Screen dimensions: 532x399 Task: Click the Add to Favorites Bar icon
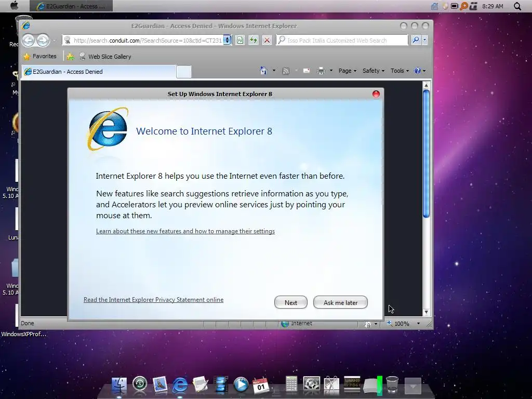pyautogui.click(x=70, y=56)
